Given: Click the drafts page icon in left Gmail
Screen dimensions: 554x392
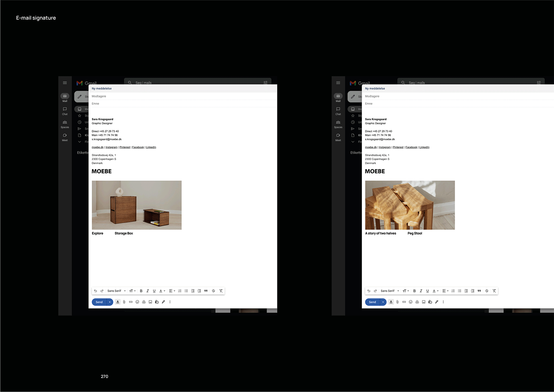Looking at the screenshot, I should tap(80, 135).
